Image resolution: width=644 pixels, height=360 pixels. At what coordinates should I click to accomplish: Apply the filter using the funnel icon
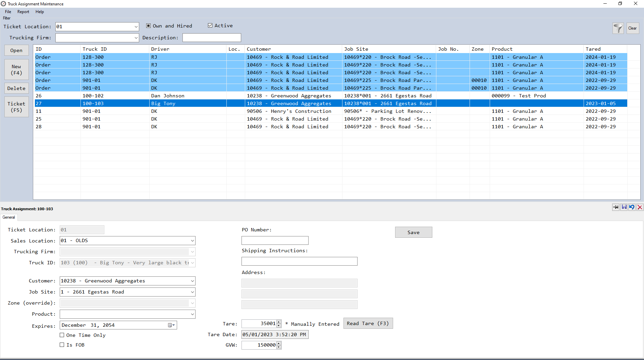618,28
